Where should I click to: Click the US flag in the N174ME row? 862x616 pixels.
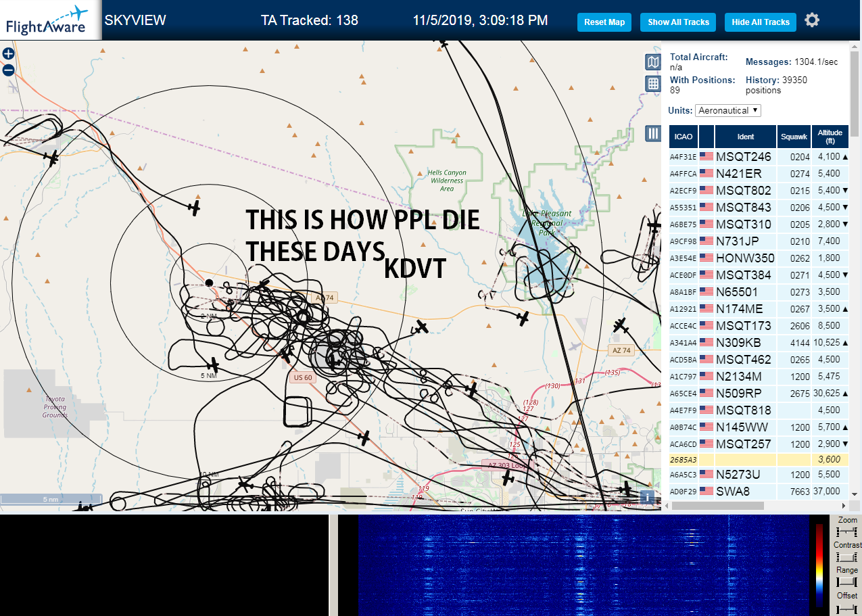[707, 308]
